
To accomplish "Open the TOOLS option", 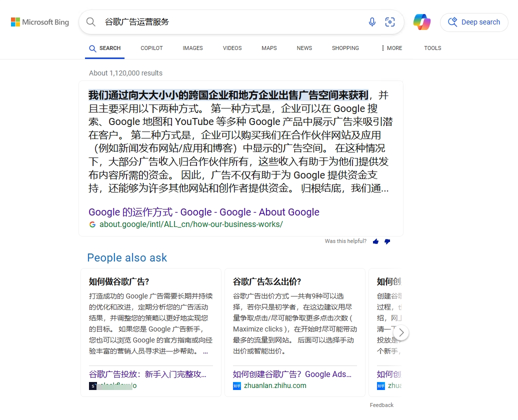I will [432, 48].
